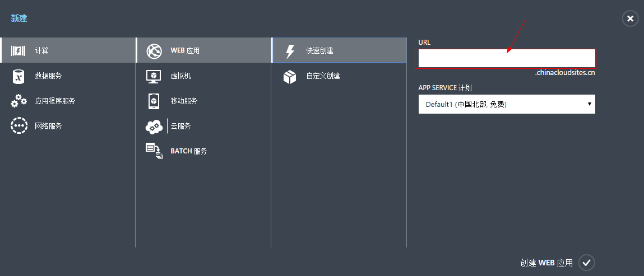This screenshot has height=276, width=644.
Task: Select the 自定义创建 text label
Action: click(x=323, y=76)
